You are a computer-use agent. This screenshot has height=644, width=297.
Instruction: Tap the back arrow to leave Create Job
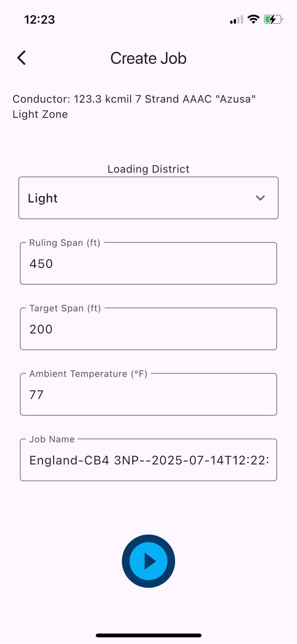(x=21, y=58)
